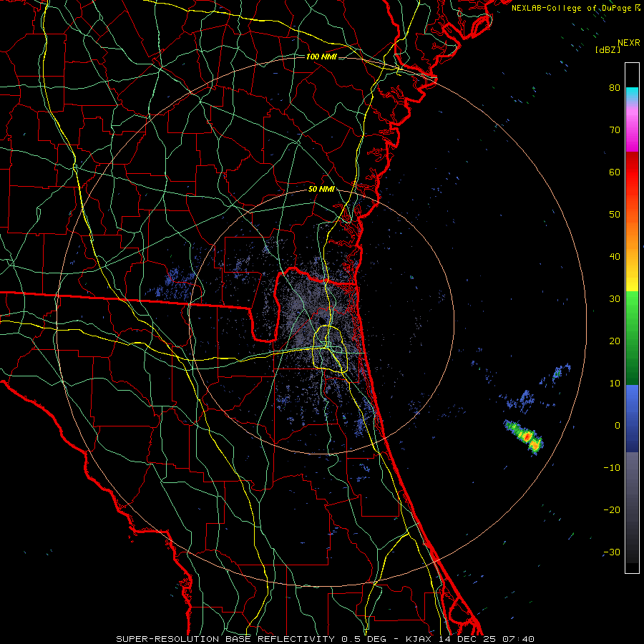644x644 pixels.
Task: Select the 0 value on the dBZ scale
Action: pos(618,426)
